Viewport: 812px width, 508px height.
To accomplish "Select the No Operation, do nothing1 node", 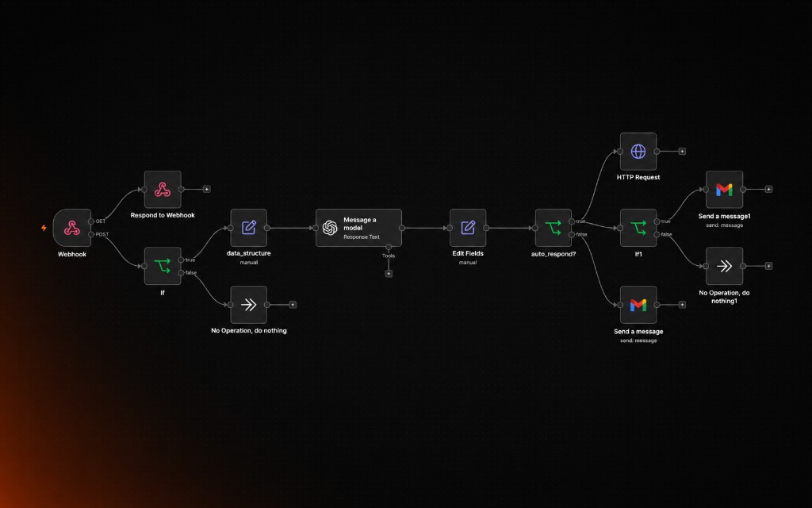I will coord(725,266).
